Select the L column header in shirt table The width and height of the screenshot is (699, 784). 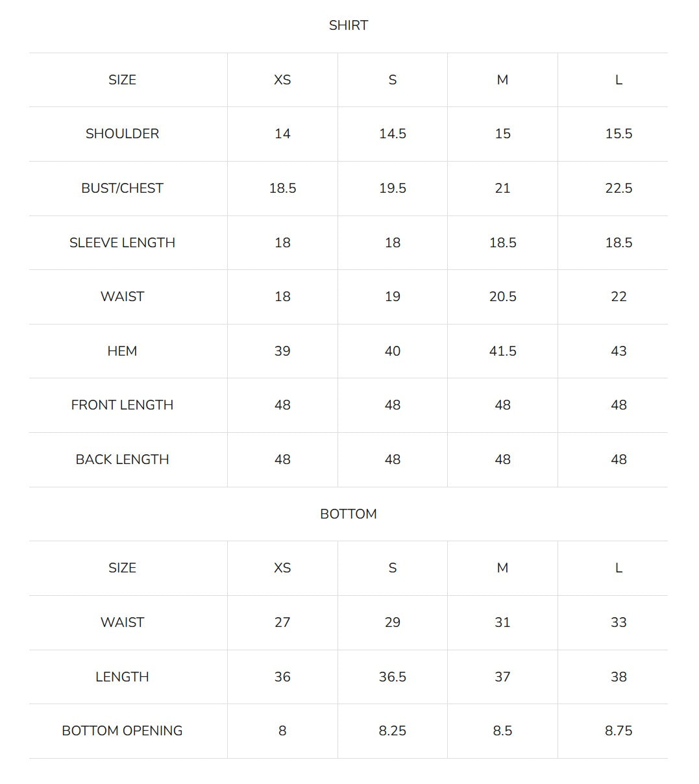[619, 80]
